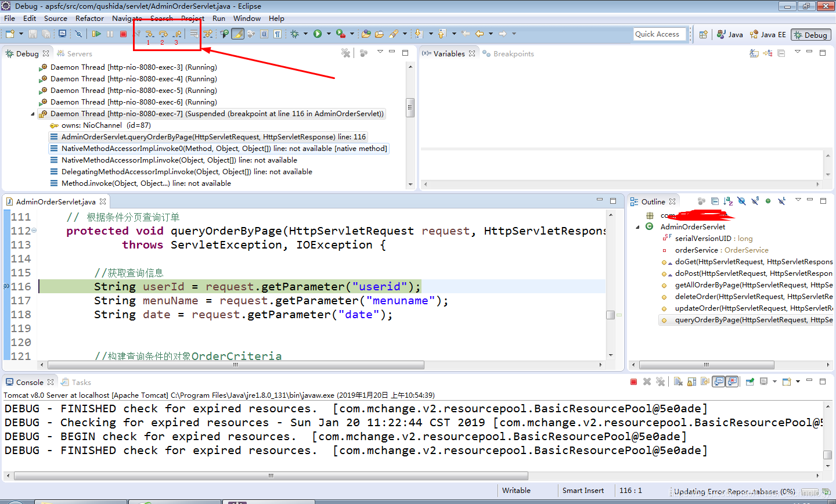
Task: Toggle Console Scroll Lock
Action: click(x=691, y=381)
